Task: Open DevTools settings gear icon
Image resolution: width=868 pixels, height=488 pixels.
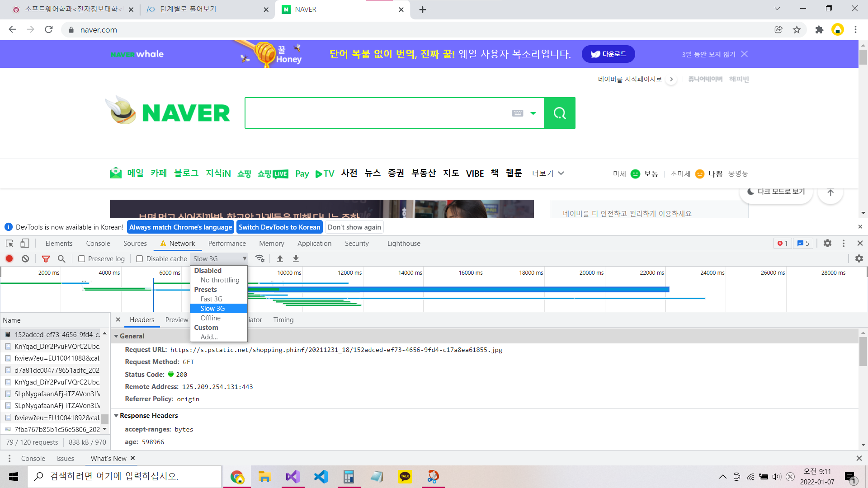Action: pyautogui.click(x=827, y=243)
